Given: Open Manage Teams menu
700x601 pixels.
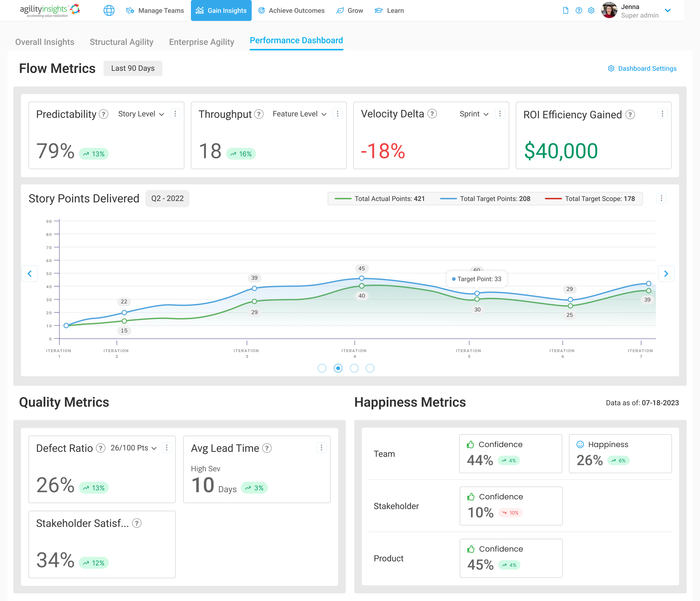Looking at the screenshot, I should tap(155, 10).
